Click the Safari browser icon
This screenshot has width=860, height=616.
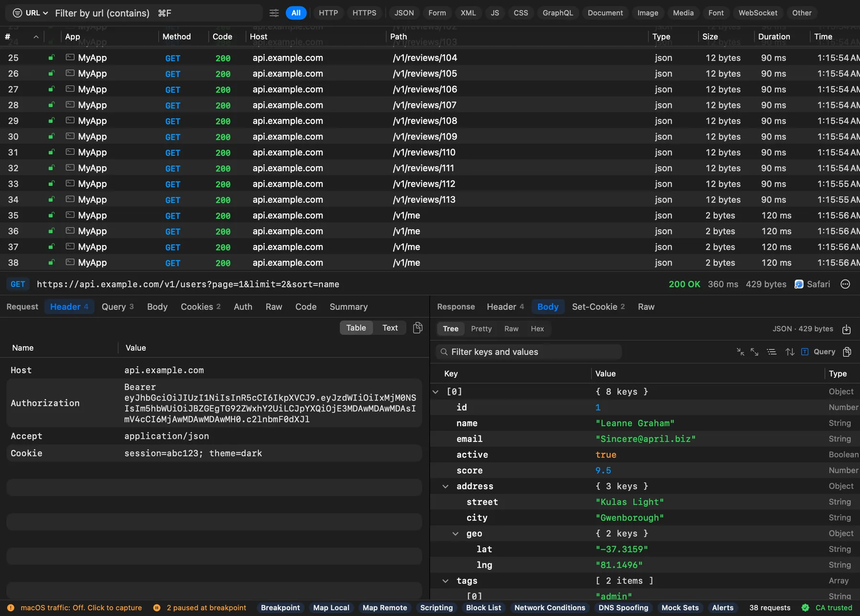799,284
